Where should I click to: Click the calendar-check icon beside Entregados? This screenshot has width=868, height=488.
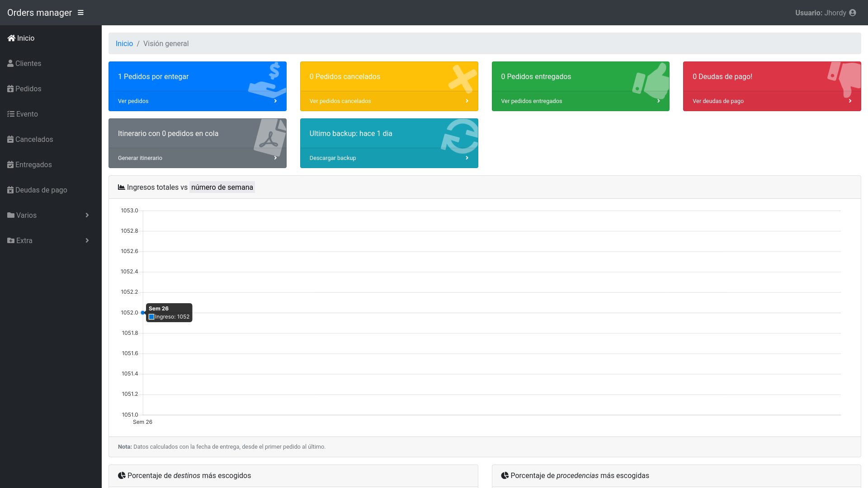(x=10, y=164)
